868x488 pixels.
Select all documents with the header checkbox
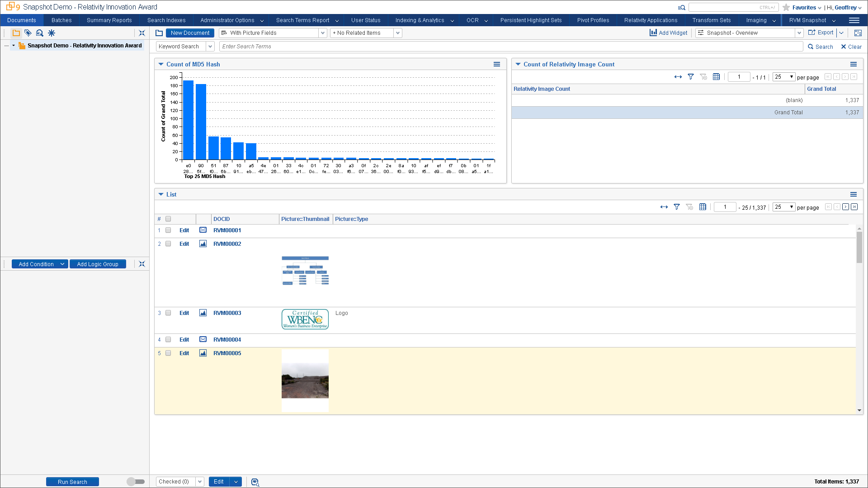click(x=168, y=219)
